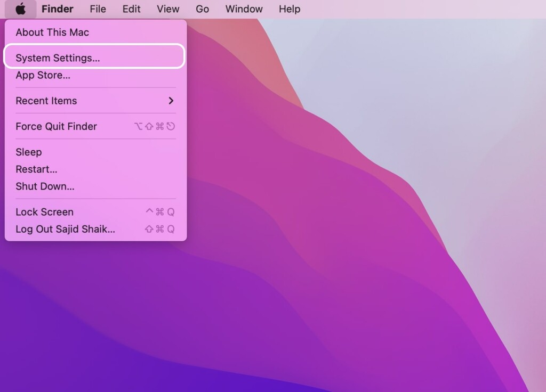546x392 pixels.
Task: Expand Recent Items submenu chevron
Action: tap(171, 101)
